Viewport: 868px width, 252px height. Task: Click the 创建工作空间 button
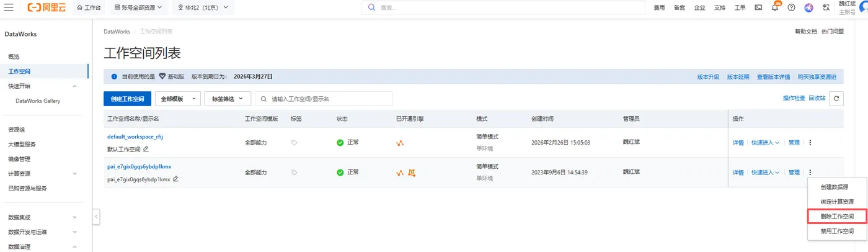(x=127, y=99)
